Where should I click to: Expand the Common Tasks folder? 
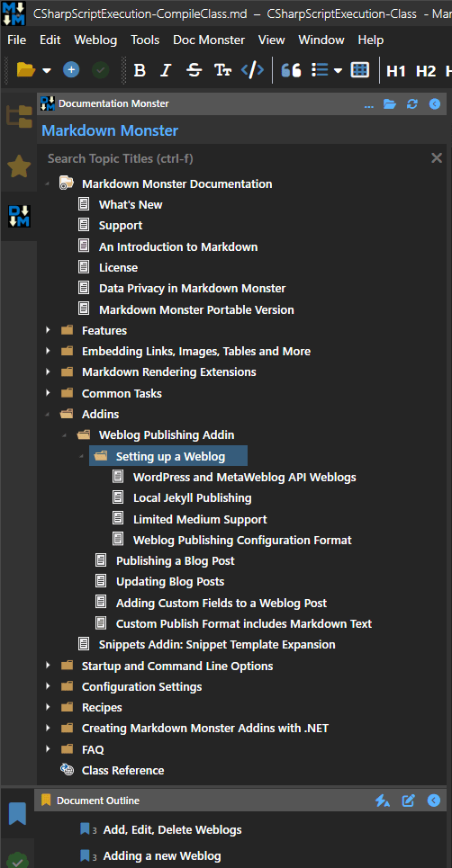(48, 394)
